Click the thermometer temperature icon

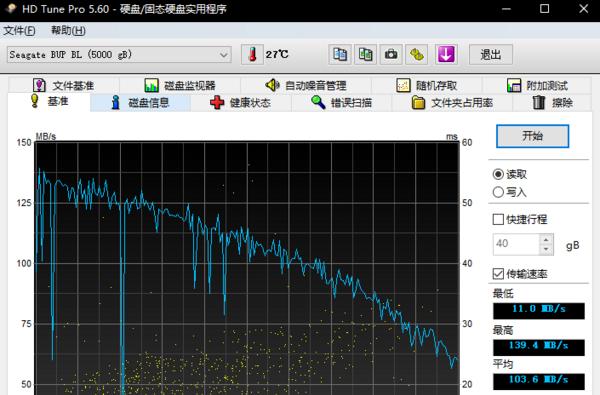(x=252, y=54)
